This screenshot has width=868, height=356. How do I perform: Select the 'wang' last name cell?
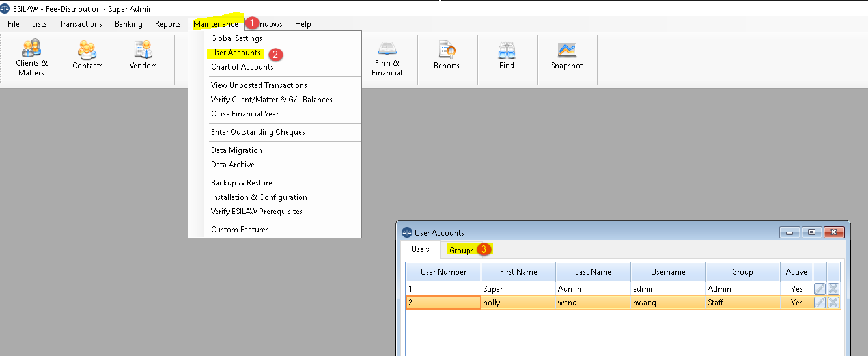click(x=593, y=303)
